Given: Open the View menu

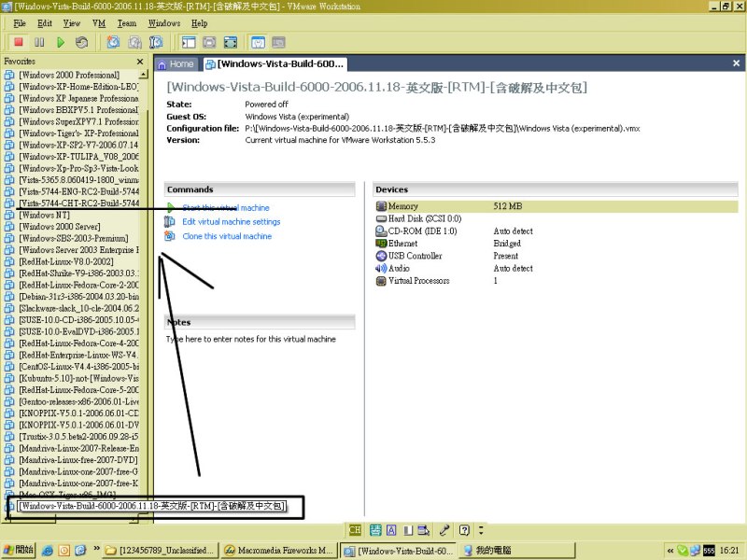Looking at the screenshot, I should [72, 22].
